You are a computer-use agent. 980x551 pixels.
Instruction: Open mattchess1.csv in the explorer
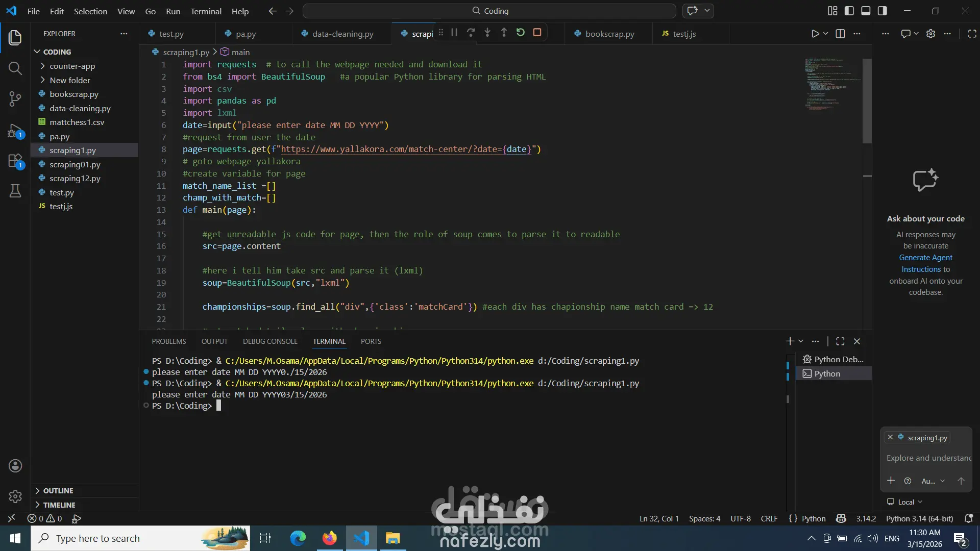tap(77, 122)
